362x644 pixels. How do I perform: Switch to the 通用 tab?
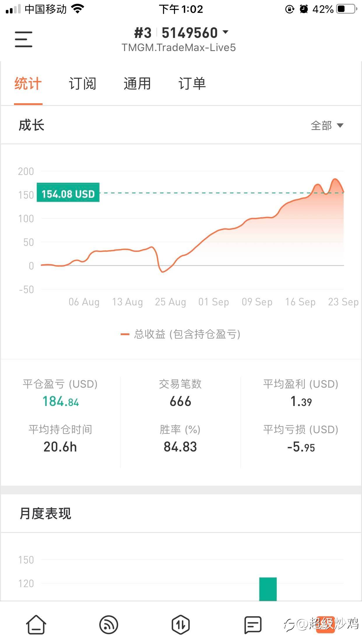137,84
